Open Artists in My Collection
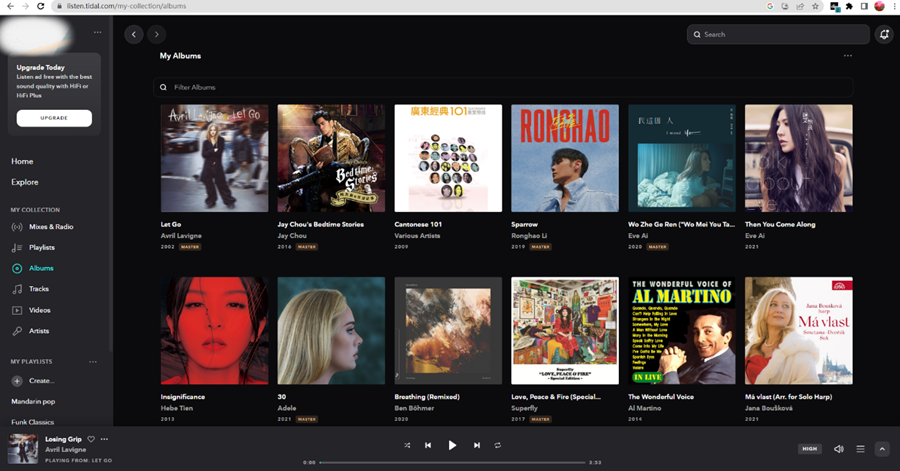Viewport: 900px width, 471px height. (39, 330)
